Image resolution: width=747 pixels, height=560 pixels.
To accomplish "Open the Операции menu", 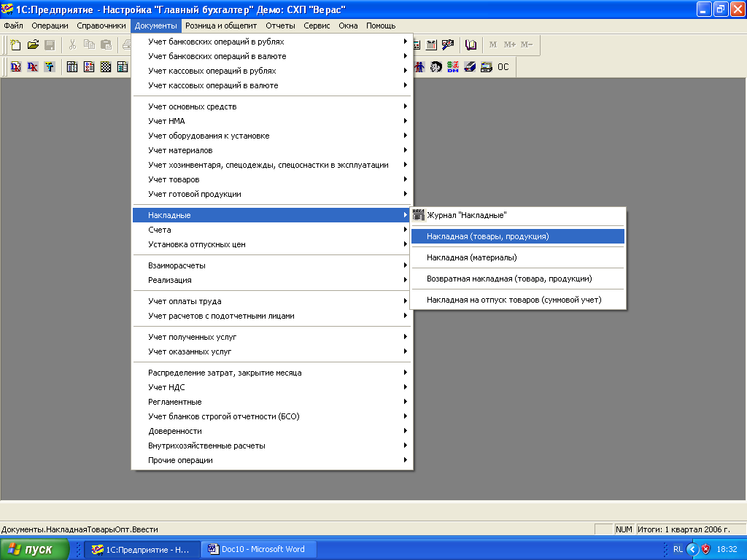I will [x=50, y=26].
